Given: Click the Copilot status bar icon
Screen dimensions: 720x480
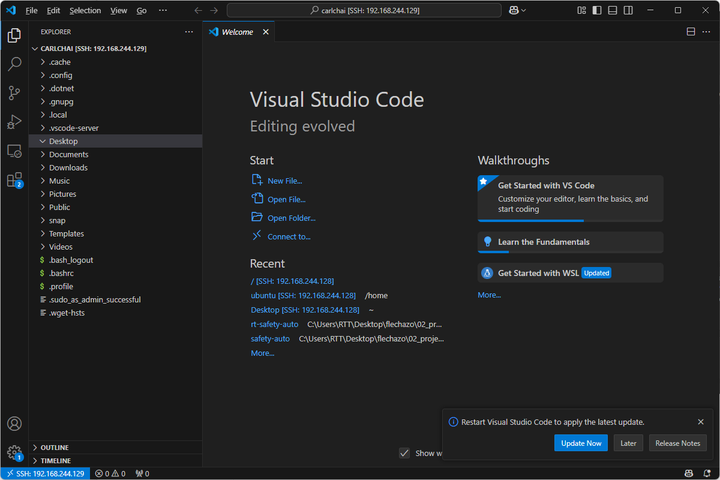Looking at the screenshot, I should pyautogui.click(x=689, y=474).
